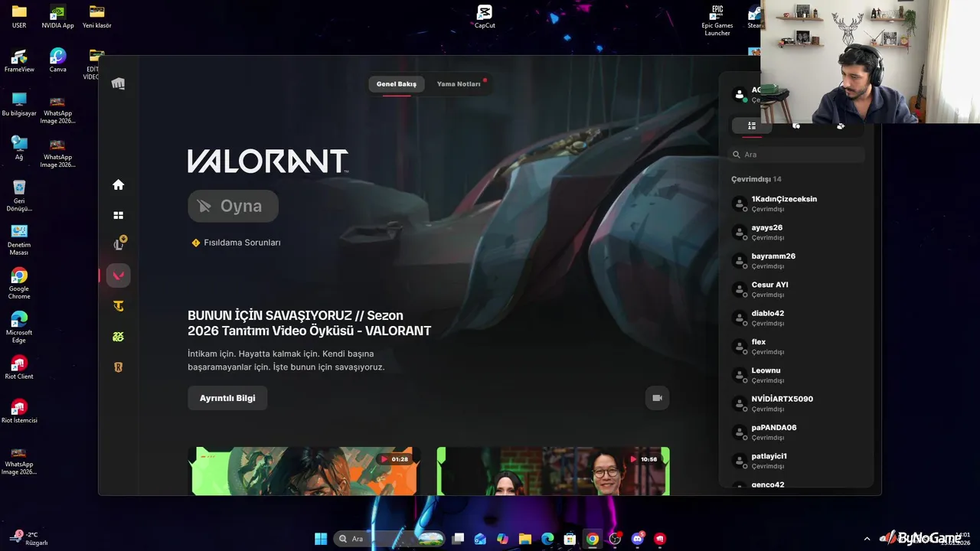
Task: Select the Legends of Runeterra sidebar icon
Action: [118, 367]
